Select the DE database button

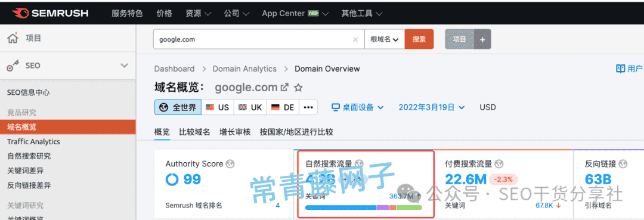coord(283,107)
